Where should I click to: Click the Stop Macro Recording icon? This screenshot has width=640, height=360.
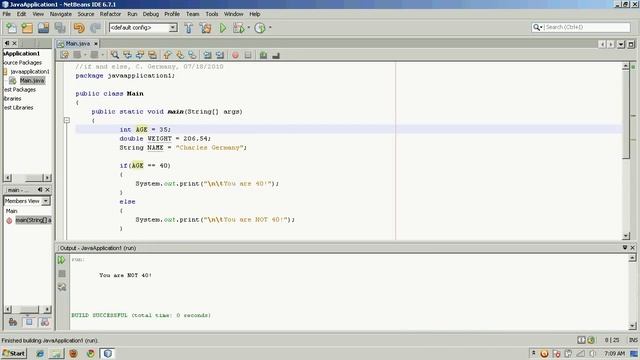[x=248, y=55]
